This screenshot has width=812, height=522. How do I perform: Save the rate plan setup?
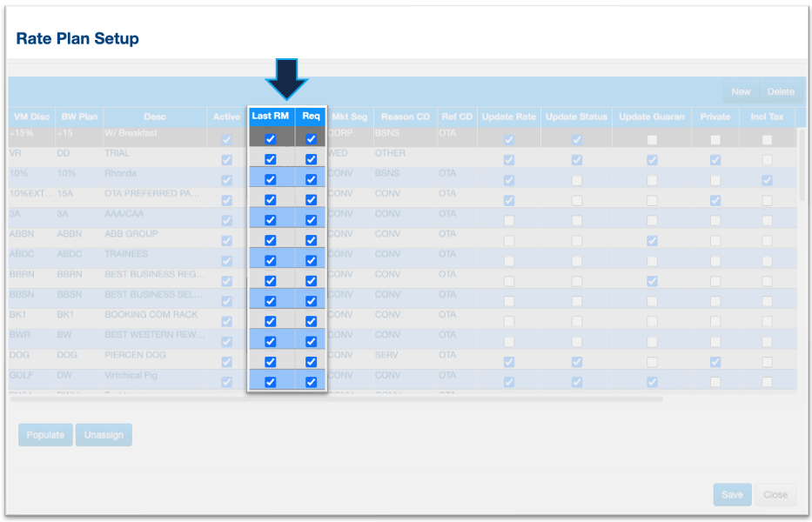[732, 494]
